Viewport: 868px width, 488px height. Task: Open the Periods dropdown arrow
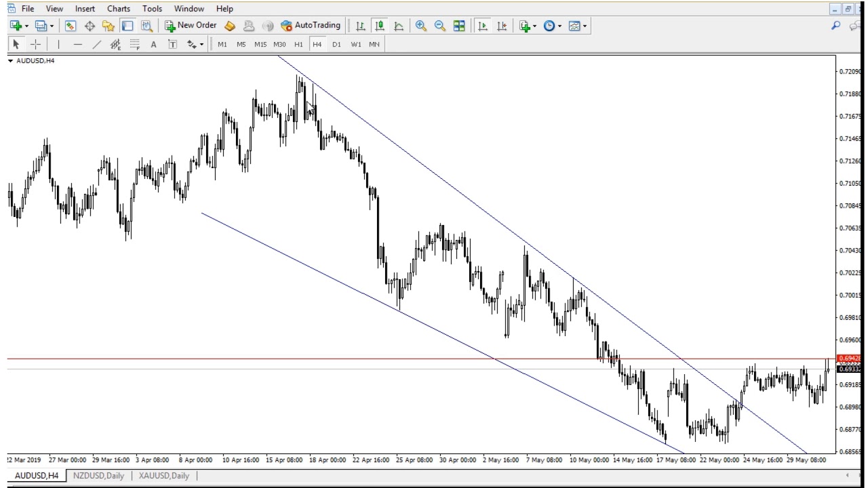tap(559, 26)
